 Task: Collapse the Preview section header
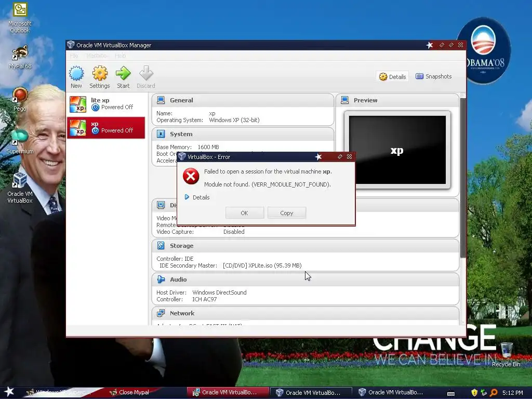[x=397, y=100]
